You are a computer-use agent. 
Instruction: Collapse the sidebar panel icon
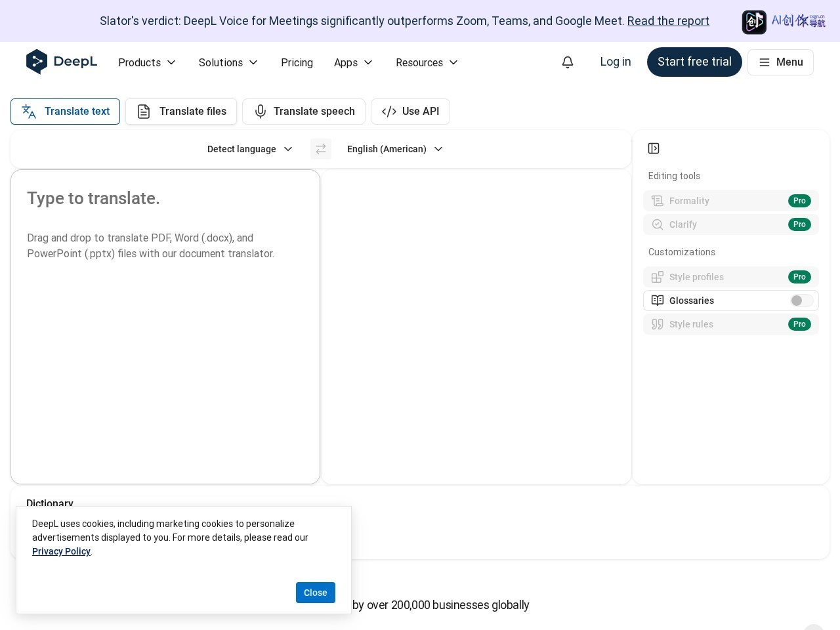pos(654,148)
